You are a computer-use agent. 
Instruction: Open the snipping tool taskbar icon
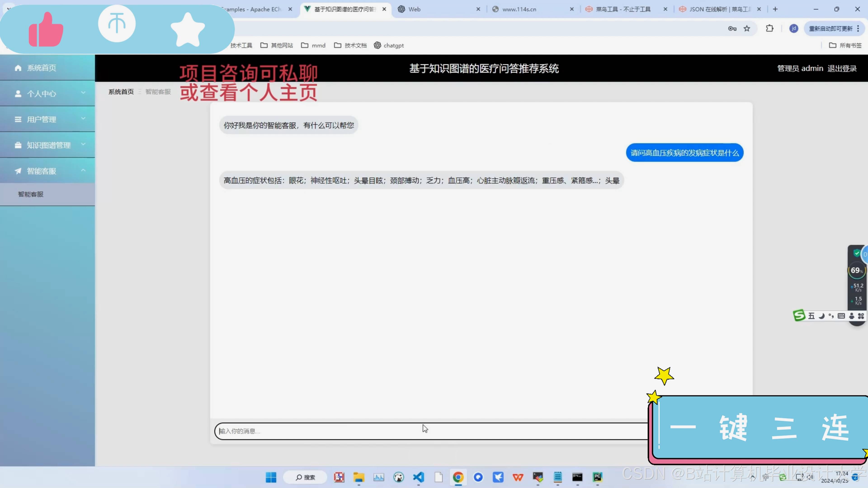coord(339,477)
